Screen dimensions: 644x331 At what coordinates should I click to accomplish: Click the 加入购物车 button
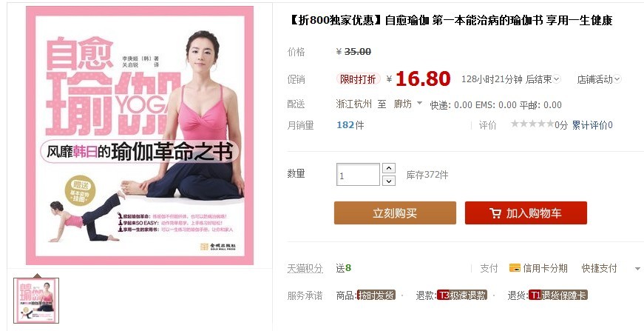tap(526, 213)
